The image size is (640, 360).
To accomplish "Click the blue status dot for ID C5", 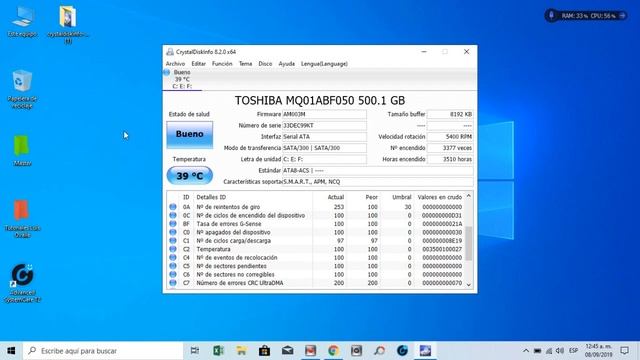I will coord(173,266).
